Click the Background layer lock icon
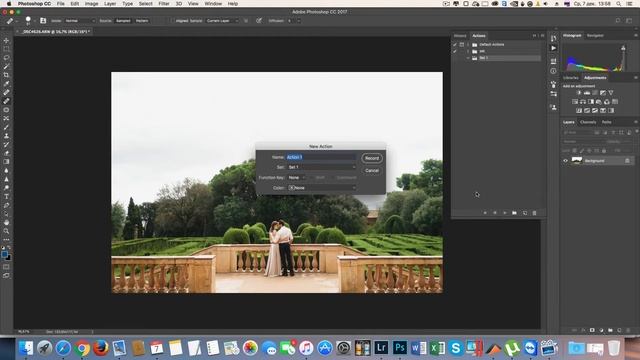Viewport: 640px width, 360px height. (x=627, y=161)
